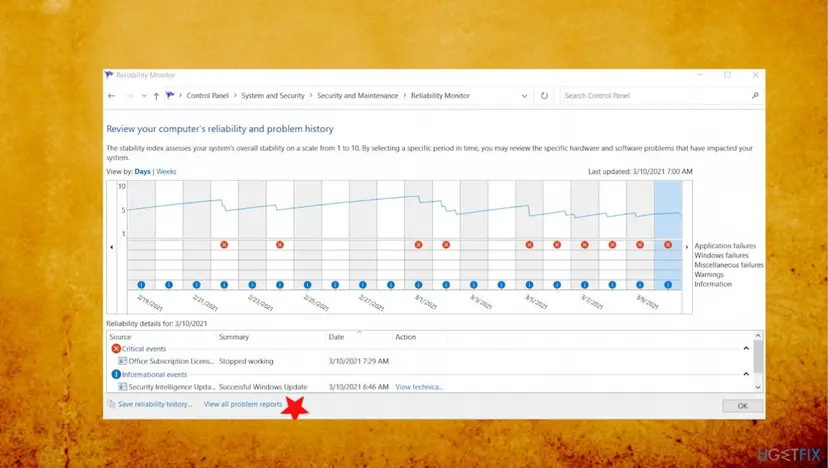Screen dimensions: 828x468
Task: Click the red Critical events icon
Action: 116,349
